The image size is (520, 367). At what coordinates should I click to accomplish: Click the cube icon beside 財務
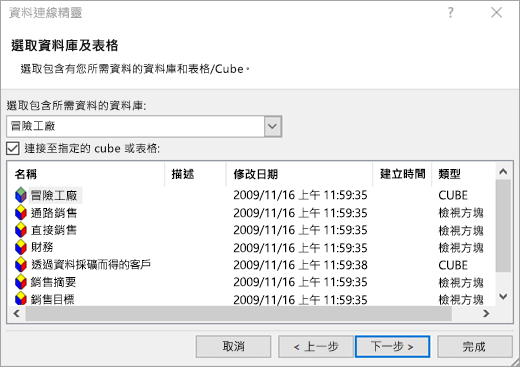tap(21, 247)
